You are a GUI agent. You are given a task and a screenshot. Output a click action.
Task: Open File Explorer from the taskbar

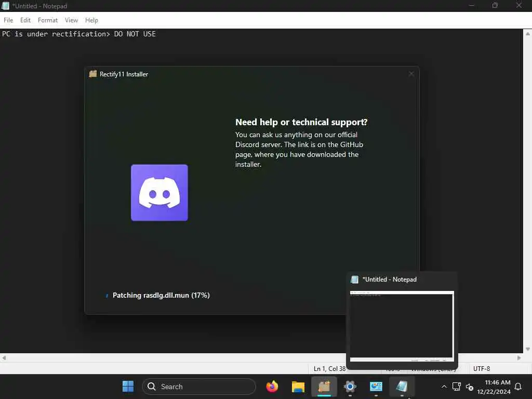298,387
